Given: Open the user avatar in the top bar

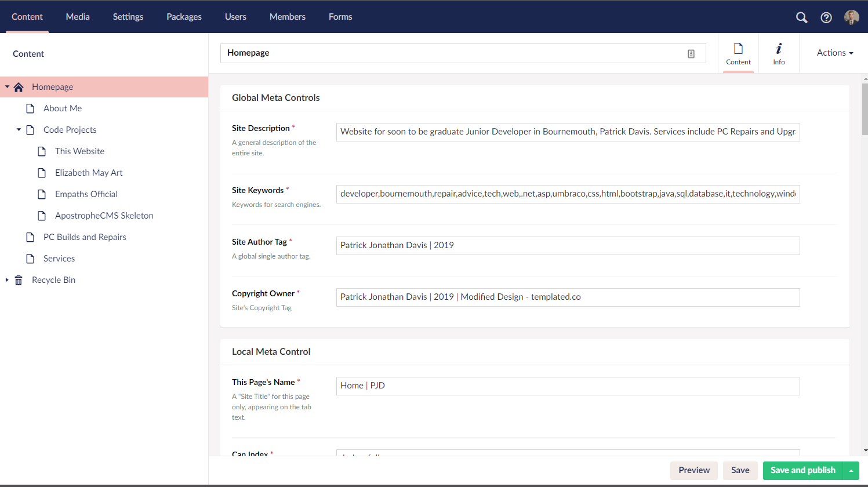Looking at the screenshot, I should [851, 17].
